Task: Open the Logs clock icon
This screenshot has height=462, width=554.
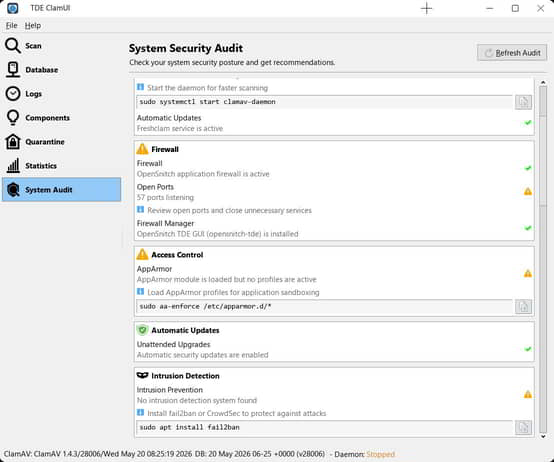Action: point(13,94)
